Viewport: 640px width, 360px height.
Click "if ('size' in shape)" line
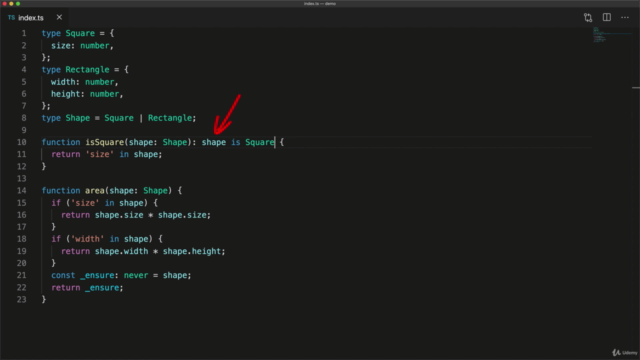(104, 203)
